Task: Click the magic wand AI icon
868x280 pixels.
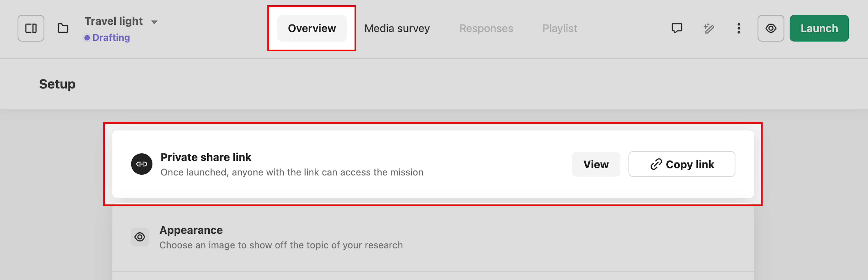Action: click(x=708, y=28)
